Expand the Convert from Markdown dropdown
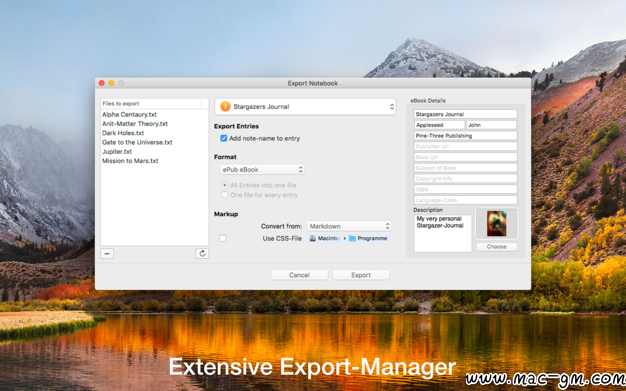 [x=349, y=226]
